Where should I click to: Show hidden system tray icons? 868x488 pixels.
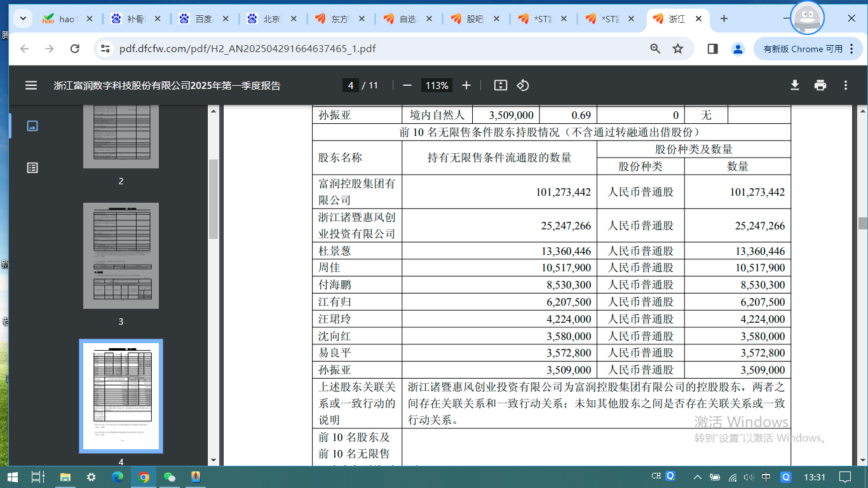pos(698,477)
